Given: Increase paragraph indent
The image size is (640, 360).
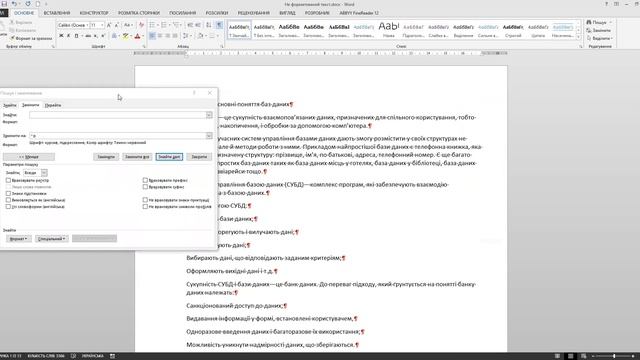Looking at the screenshot, I should (x=198, y=25).
